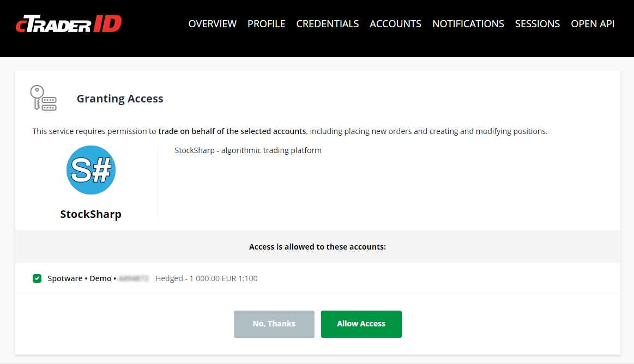The image size is (634, 364).
Task: Decline with the No, Thanks button
Action: click(x=274, y=324)
